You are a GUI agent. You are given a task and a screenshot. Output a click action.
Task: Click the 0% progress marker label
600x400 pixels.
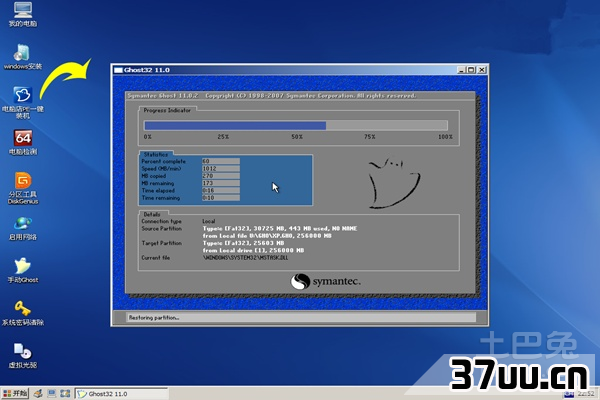point(148,137)
